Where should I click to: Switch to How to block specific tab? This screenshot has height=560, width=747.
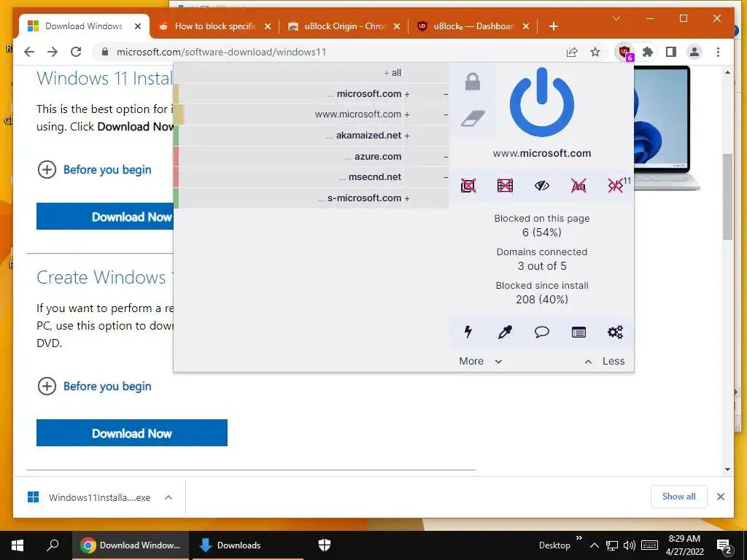coord(214,26)
